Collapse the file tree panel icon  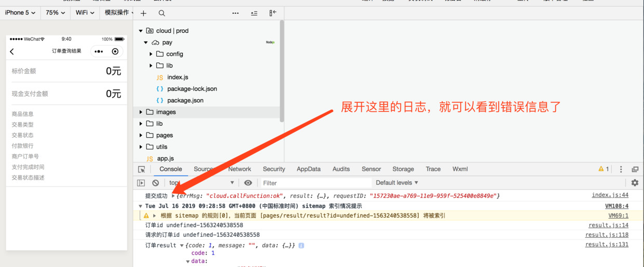[273, 13]
